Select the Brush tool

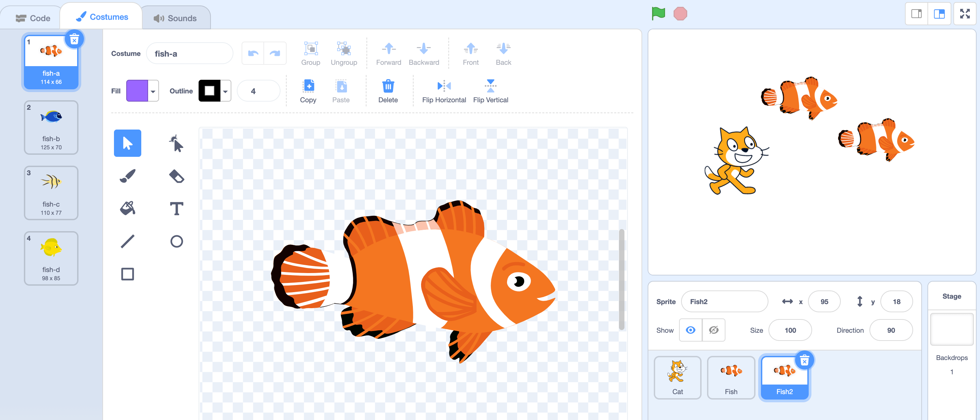coord(127,176)
